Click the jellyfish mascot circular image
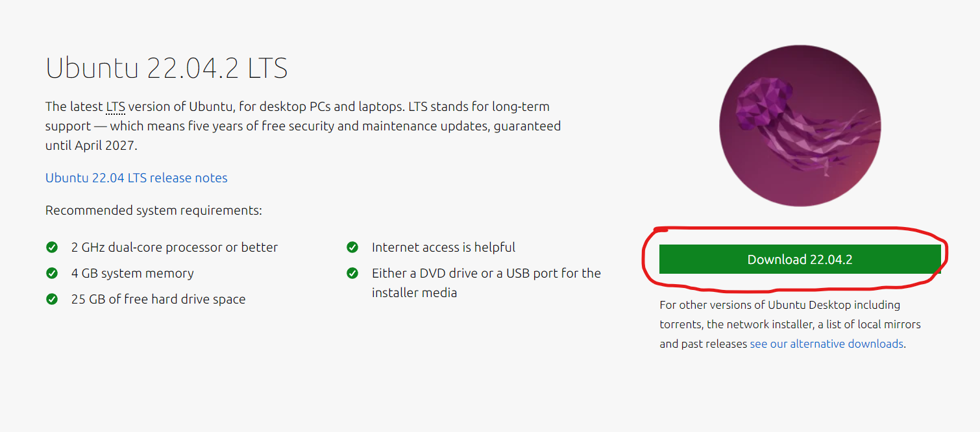Screen dimensions: 980x432 tap(800, 126)
